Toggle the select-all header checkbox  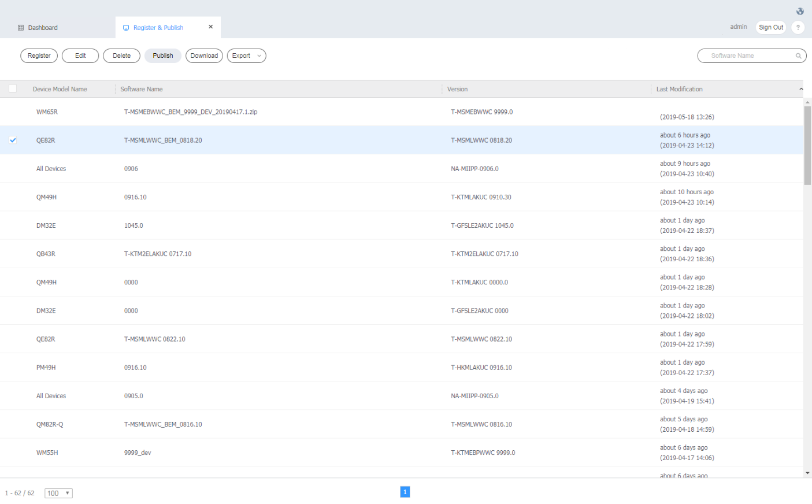pyautogui.click(x=13, y=88)
